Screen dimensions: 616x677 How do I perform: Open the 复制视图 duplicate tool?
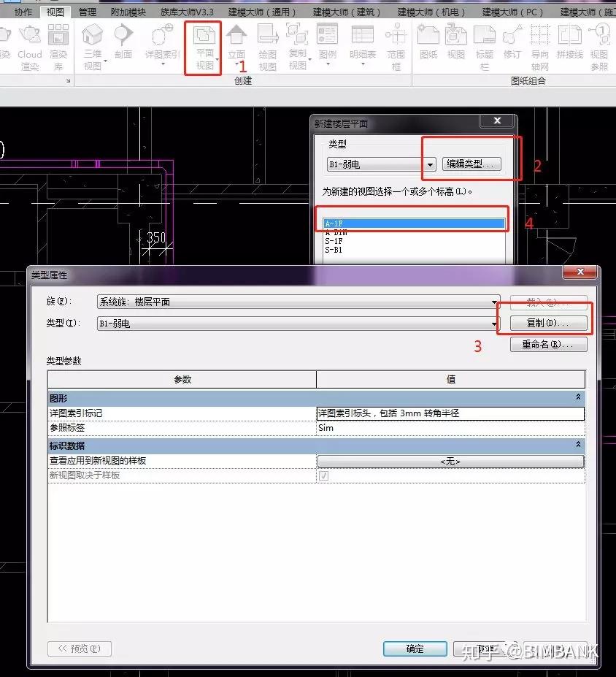pyautogui.click(x=298, y=47)
